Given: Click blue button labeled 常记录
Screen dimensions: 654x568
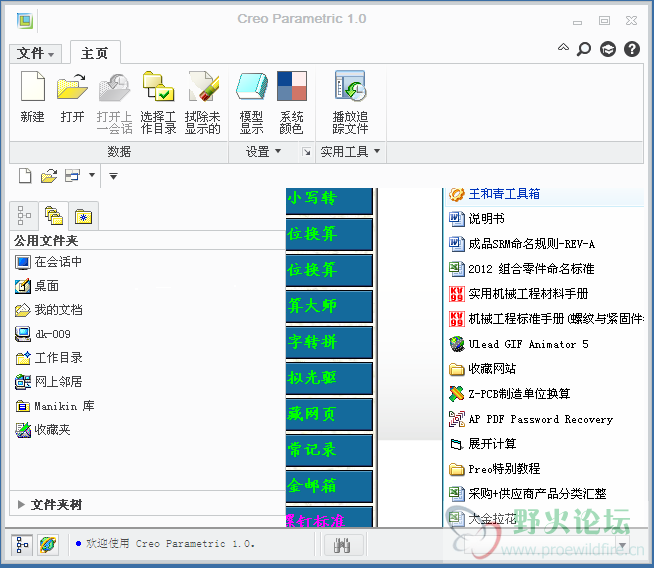Looking at the screenshot, I should click(x=329, y=450).
